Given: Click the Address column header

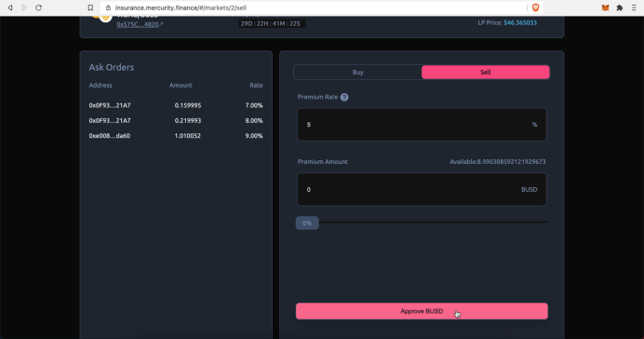Looking at the screenshot, I should 101,86.
